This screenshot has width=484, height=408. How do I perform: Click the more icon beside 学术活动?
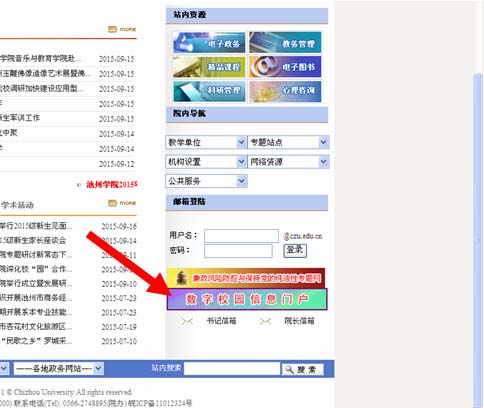pos(122,203)
